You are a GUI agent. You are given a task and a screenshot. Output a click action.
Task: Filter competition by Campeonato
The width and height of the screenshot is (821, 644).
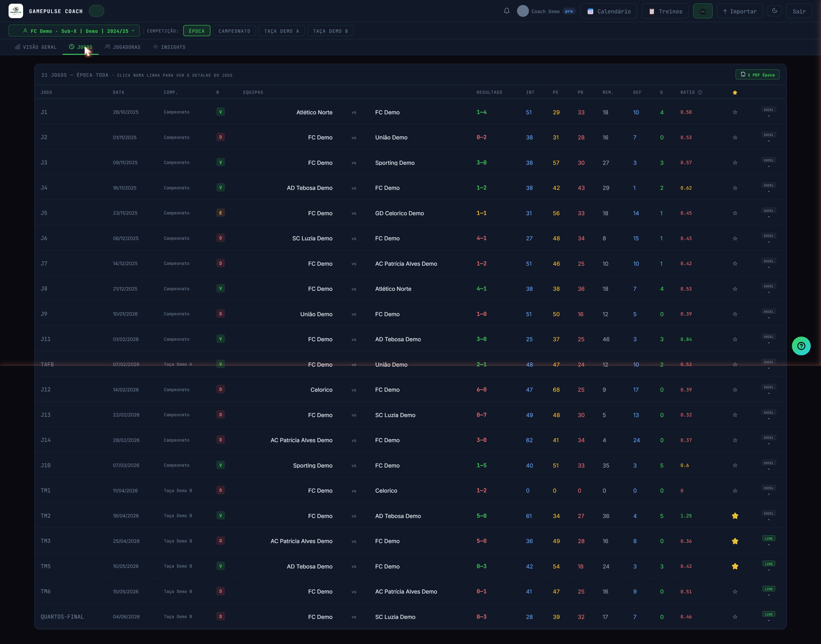234,31
